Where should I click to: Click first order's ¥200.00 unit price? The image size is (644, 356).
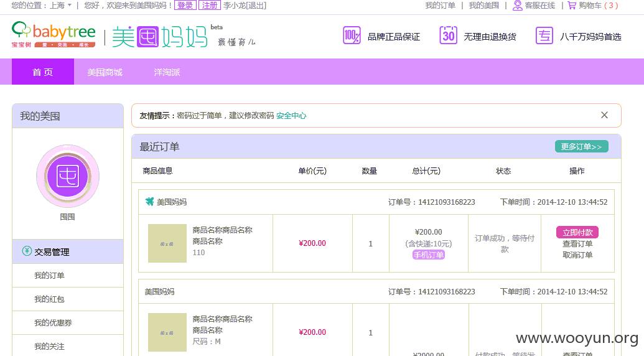click(x=312, y=243)
